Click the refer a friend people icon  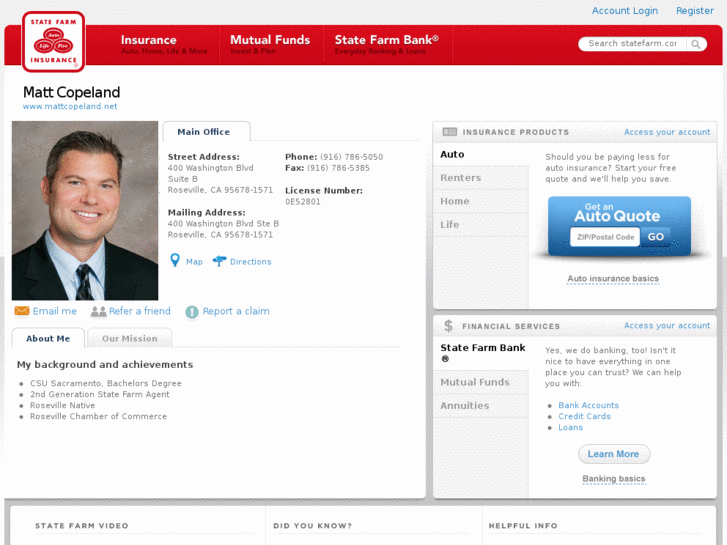click(x=98, y=311)
